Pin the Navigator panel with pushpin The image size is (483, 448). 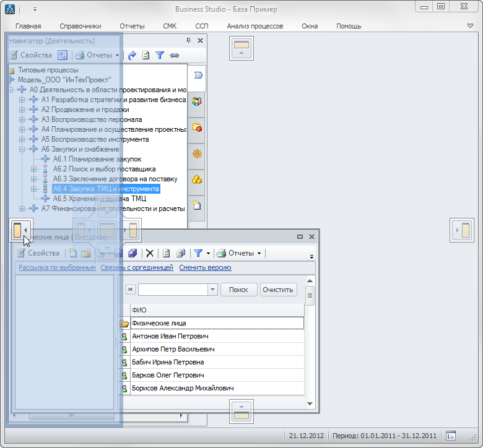(189, 41)
